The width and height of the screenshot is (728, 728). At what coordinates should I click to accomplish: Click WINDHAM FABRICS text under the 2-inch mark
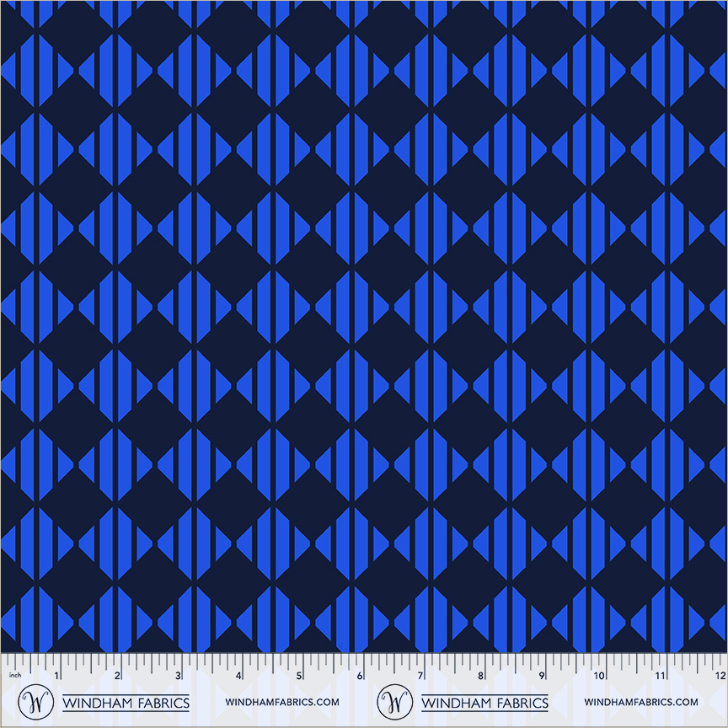coord(126,703)
